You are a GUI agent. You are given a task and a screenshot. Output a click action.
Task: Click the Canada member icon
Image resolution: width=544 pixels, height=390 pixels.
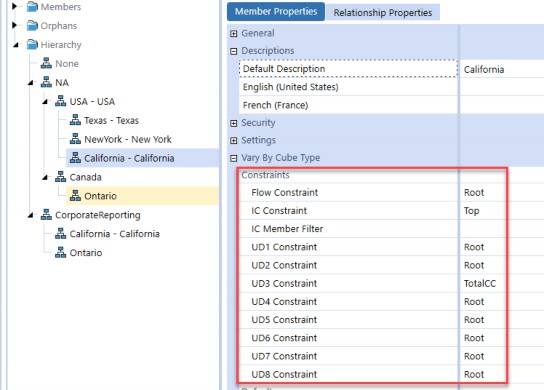click(60, 177)
